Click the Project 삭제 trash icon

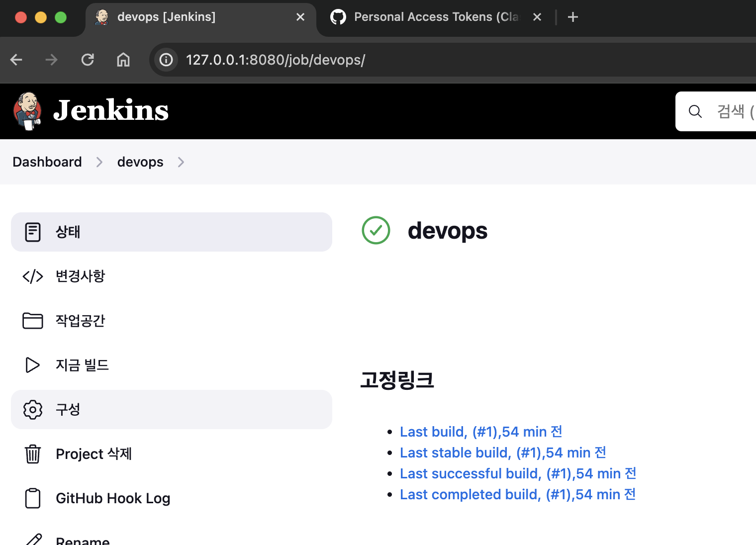(33, 454)
